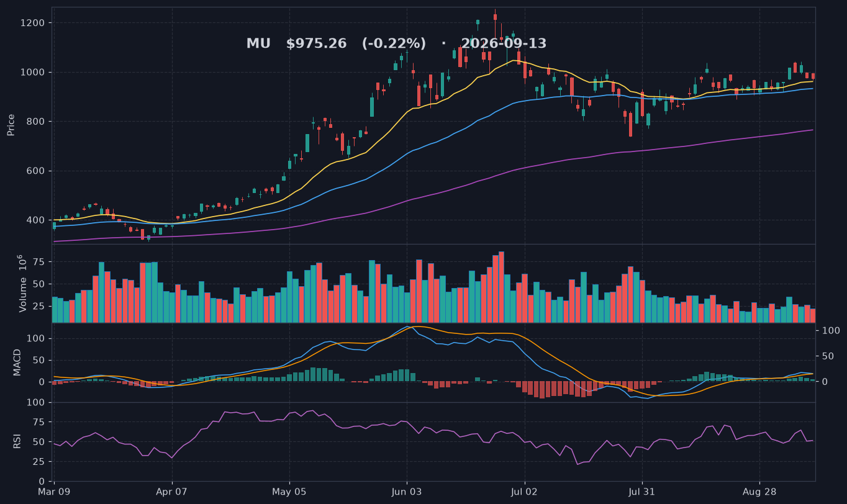
Task: Select the Apr 07 date label
Action: 172,492
